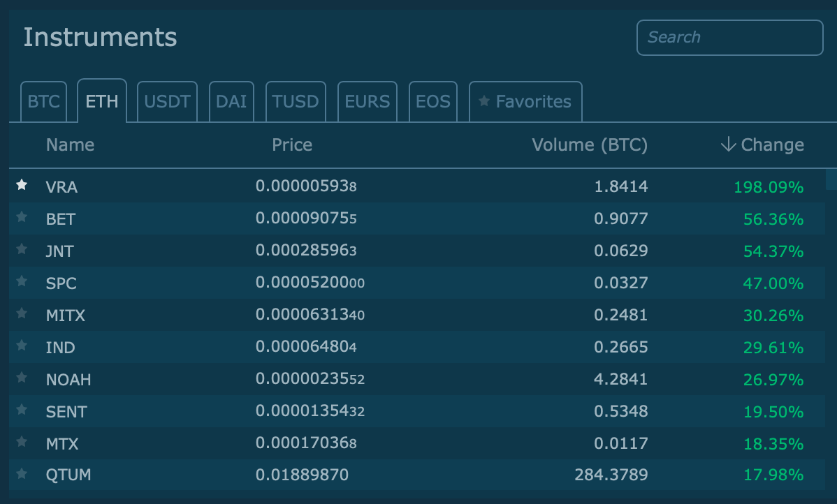
Task: Switch to the BTC market tab
Action: pos(43,102)
